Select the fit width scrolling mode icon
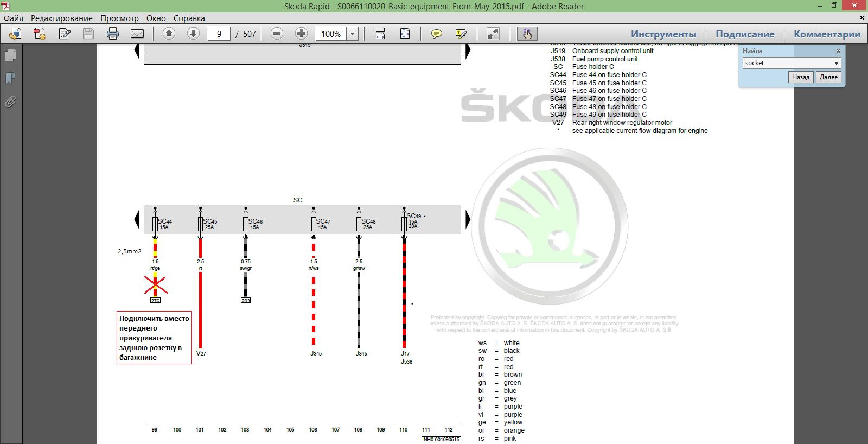The width and height of the screenshot is (868, 444). point(380,34)
